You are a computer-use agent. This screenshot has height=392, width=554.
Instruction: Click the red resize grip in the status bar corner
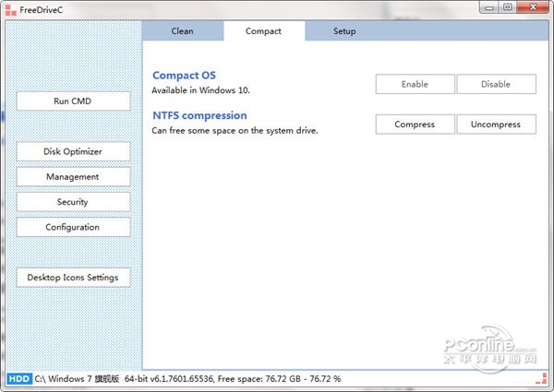(542, 378)
